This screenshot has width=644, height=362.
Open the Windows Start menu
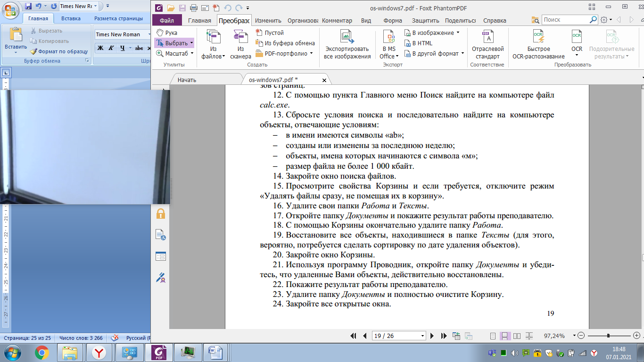click(12, 352)
